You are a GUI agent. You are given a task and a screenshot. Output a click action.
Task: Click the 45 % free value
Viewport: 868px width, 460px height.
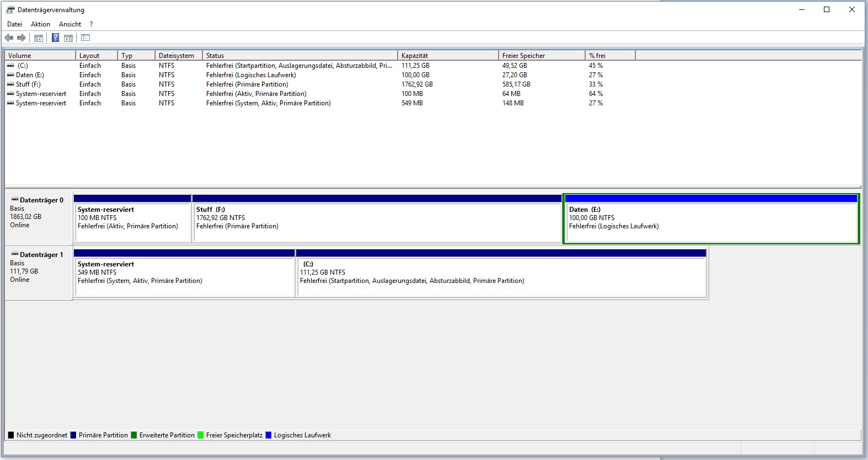click(x=596, y=66)
